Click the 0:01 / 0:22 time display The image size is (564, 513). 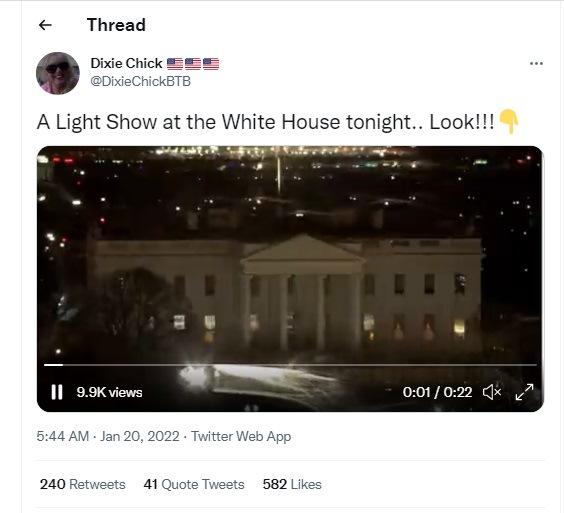(437, 392)
